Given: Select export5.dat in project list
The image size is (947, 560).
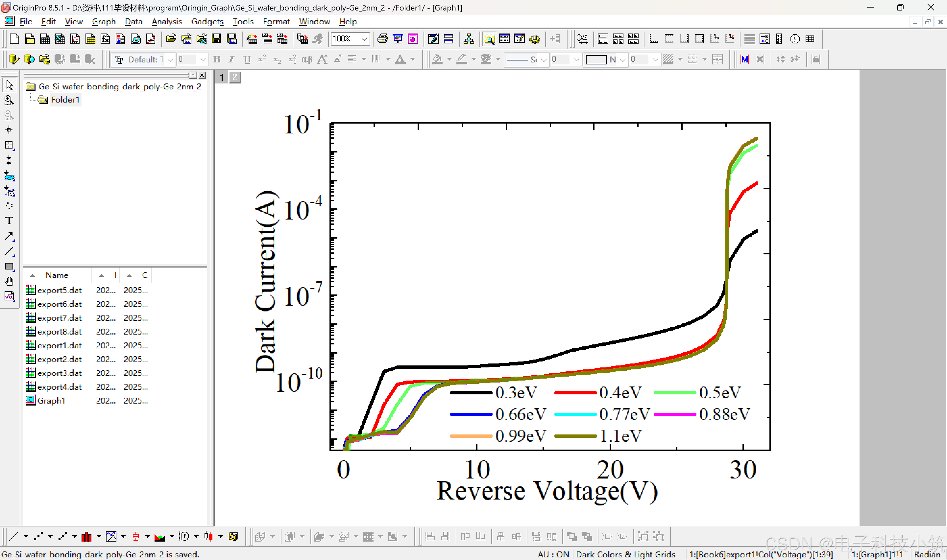Looking at the screenshot, I should tap(59, 290).
